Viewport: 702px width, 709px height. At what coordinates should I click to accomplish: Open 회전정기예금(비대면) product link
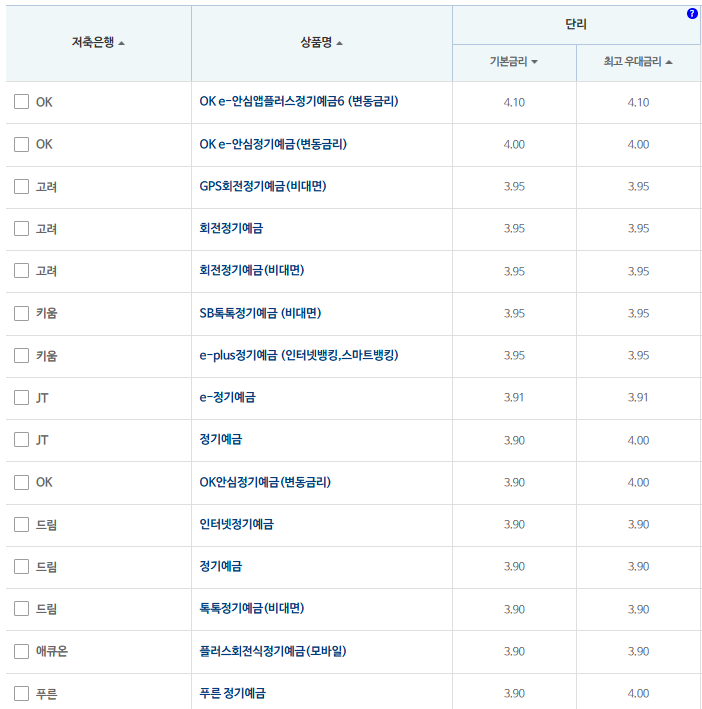pyautogui.click(x=252, y=270)
